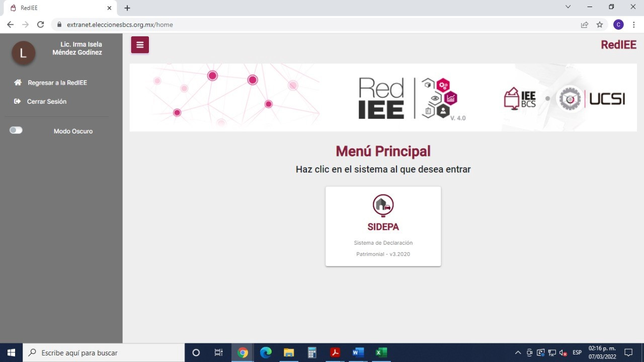The width and height of the screenshot is (644, 362).
Task: Enable the Modo Oscuro switch
Action: tap(16, 130)
